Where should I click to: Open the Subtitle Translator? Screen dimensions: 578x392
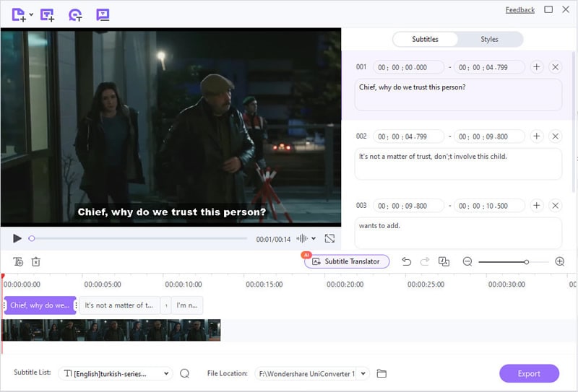pyautogui.click(x=347, y=261)
